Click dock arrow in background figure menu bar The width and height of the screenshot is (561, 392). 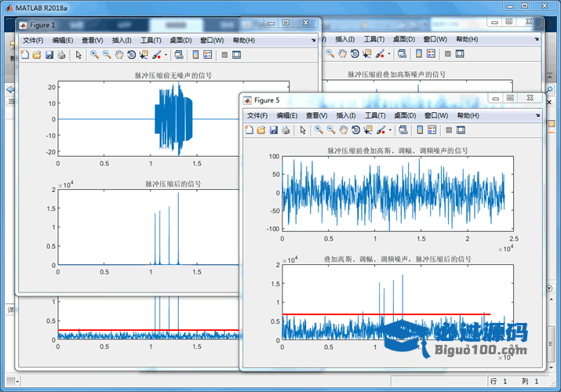tap(537, 39)
